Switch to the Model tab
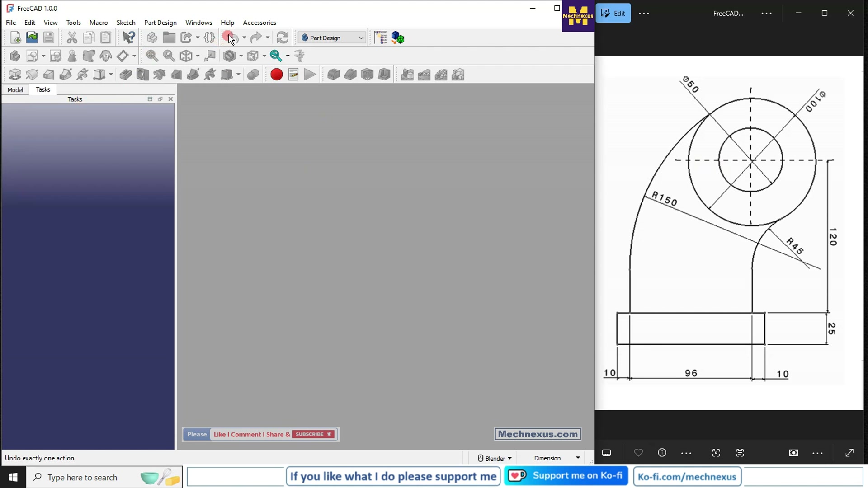Viewport: 868px width, 488px height. pos(15,90)
